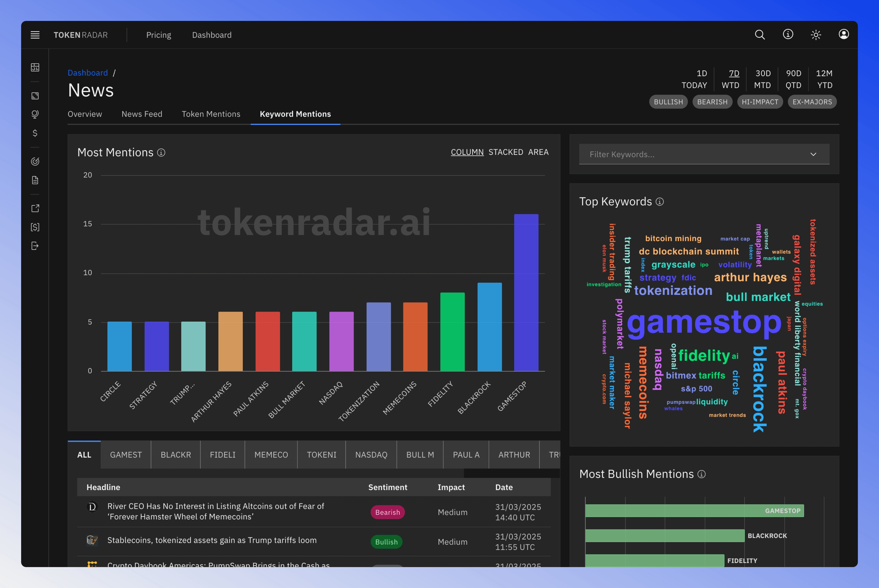Click the sidebar radar target icon
The width and height of the screenshot is (879, 588).
[35, 162]
